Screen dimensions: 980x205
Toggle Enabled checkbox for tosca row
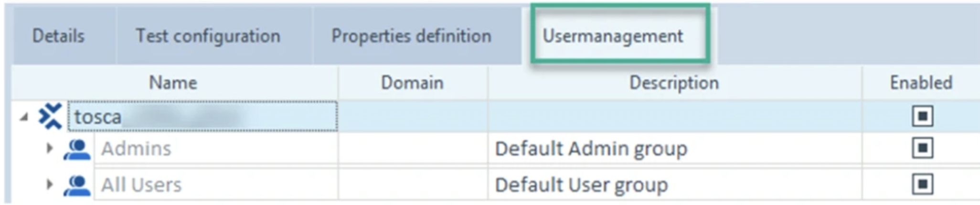pyautogui.click(x=923, y=116)
